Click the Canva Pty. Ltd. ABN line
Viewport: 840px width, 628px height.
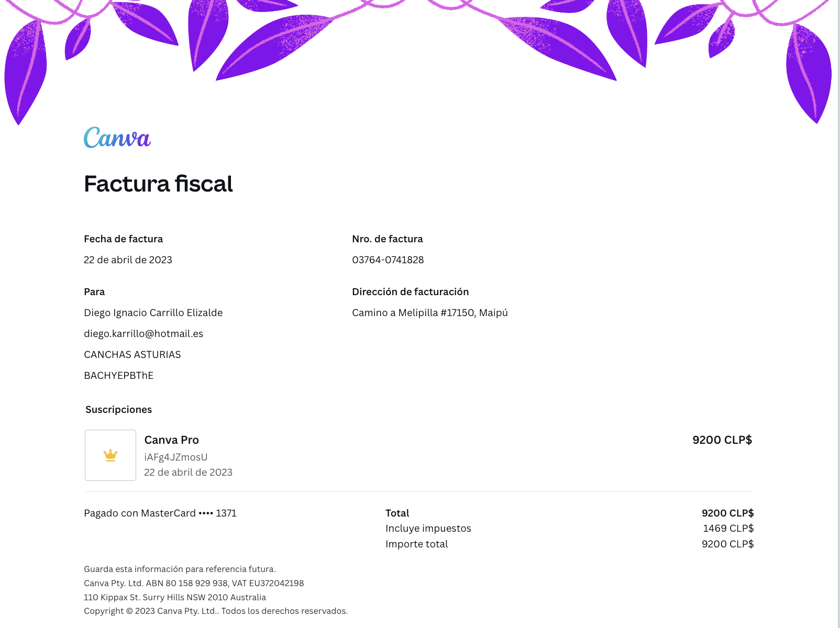[x=193, y=584]
